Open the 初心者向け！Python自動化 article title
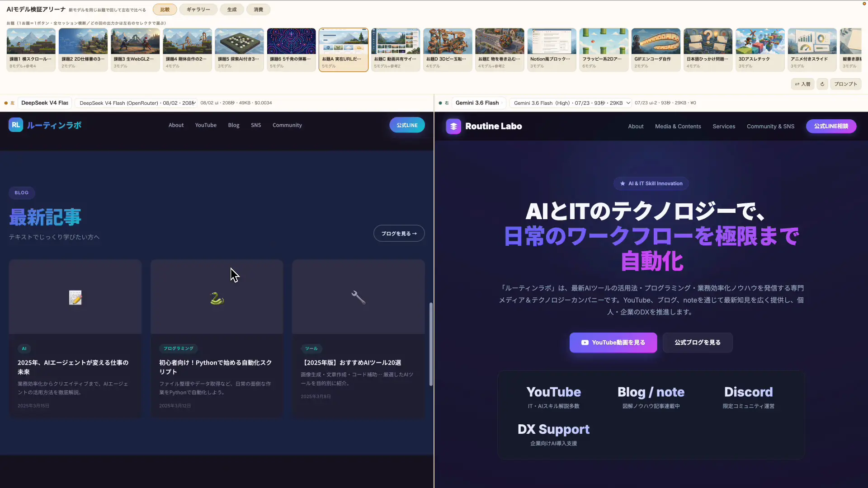 [x=215, y=367]
